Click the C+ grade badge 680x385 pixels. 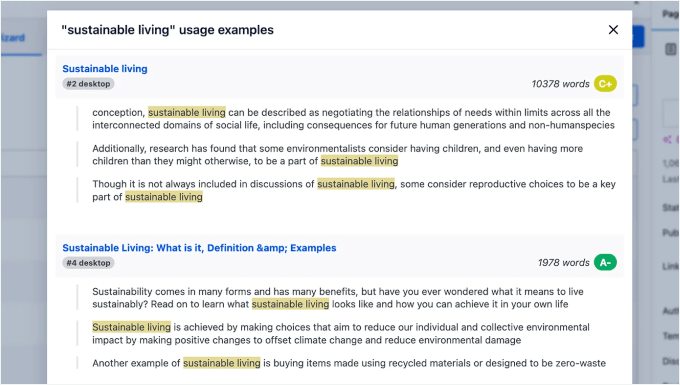click(605, 84)
